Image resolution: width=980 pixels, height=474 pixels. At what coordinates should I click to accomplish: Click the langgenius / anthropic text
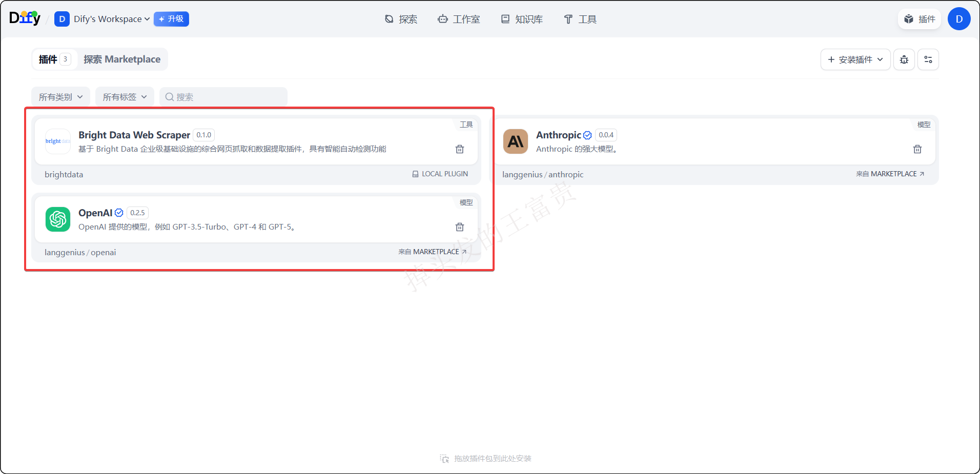[x=543, y=174]
